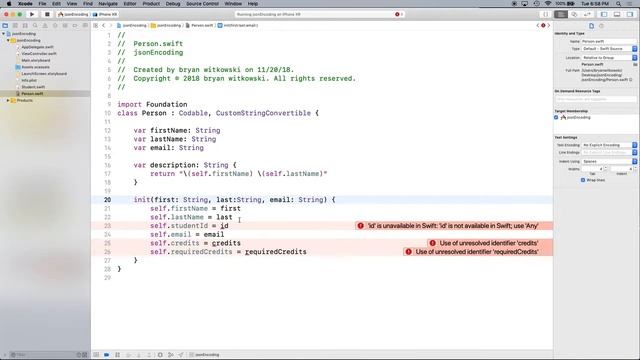Open the Issue navigator warning icon
The image size is (640, 360).
click(x=45, y=25)
